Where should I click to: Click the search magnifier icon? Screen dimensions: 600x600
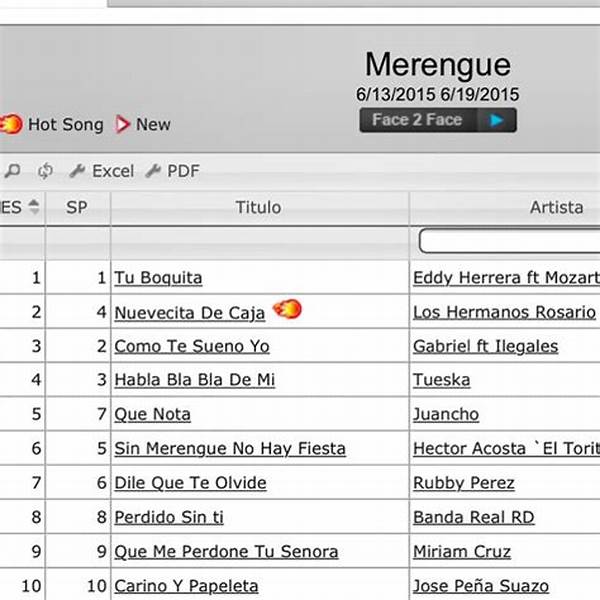tap(11, 171)
